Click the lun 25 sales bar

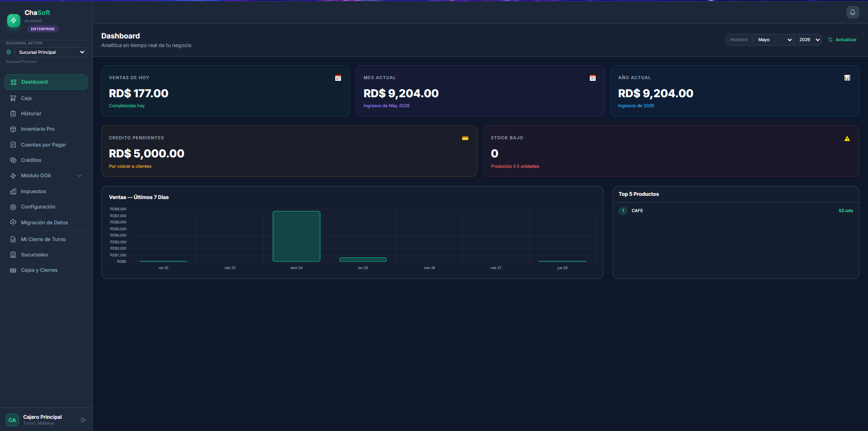(x=363, y=260)
